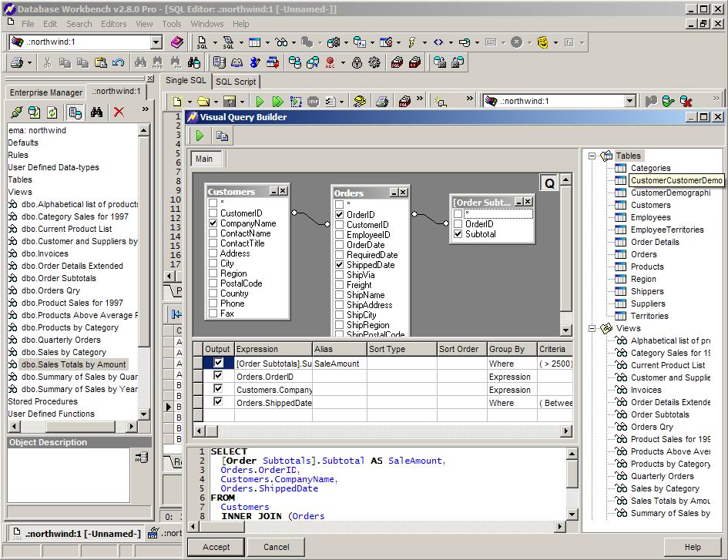Switch to the Enterprise Manager tab
728x560 pixels.
[x=46, y=92]
